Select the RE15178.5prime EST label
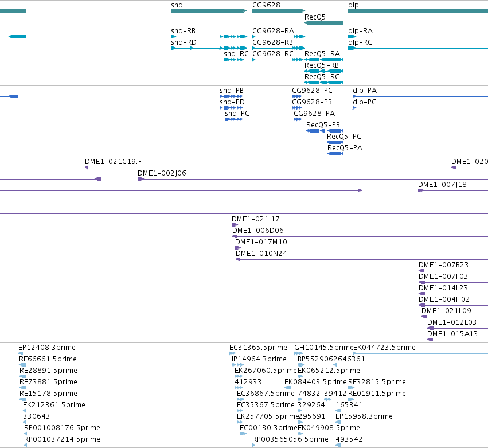The height and width of the screenshot is (448, 488). tap(48, 394)
